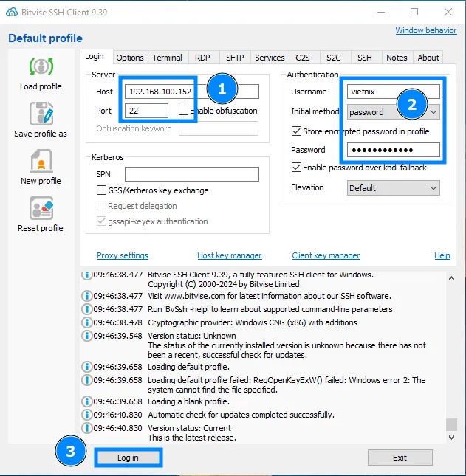Click the Save profile as icon
Image resolution: width=466 pixels, height=476 pixels.
click(x=41, y=113)
